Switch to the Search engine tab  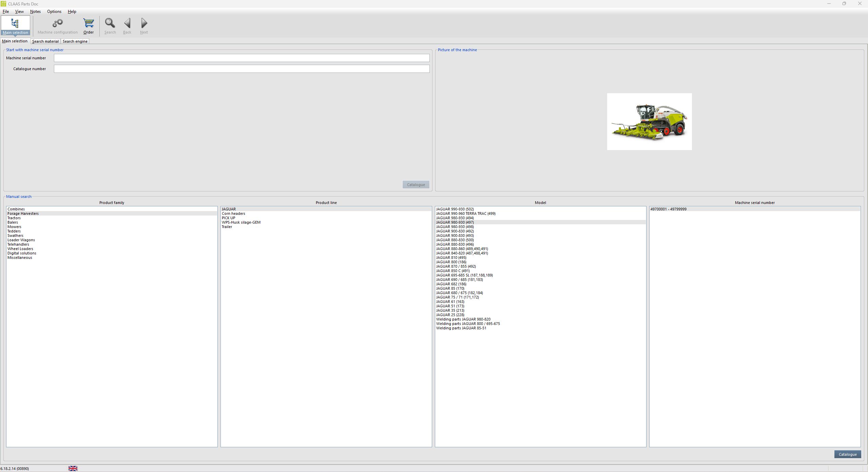click(75, 41)
